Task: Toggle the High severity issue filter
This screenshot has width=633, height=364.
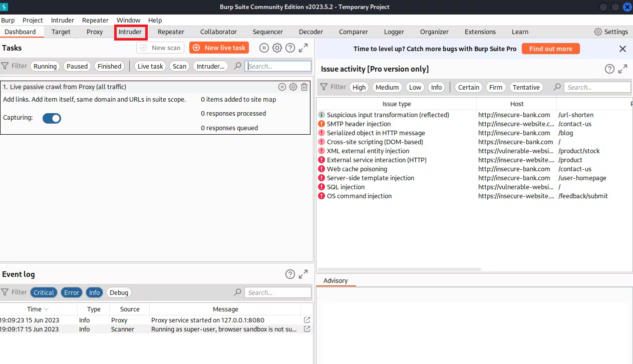Action: 359,87
